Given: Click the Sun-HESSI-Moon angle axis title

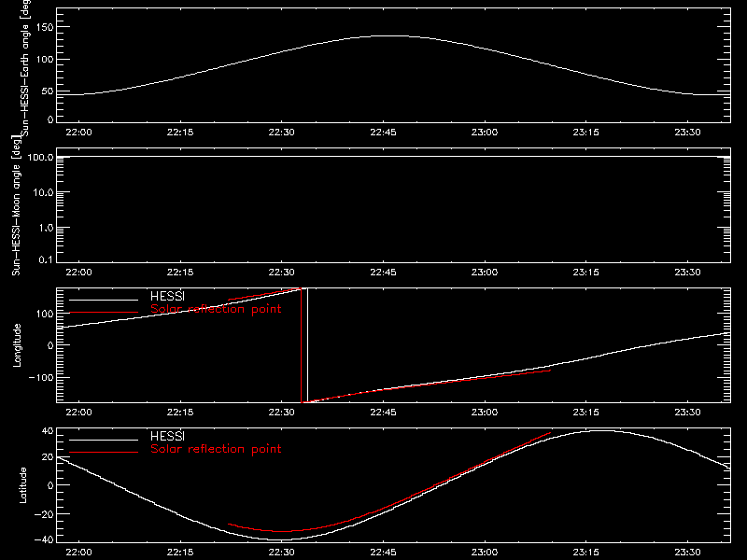Looking at the screenshot, I should pyautogui.click(x=16, y=205).
